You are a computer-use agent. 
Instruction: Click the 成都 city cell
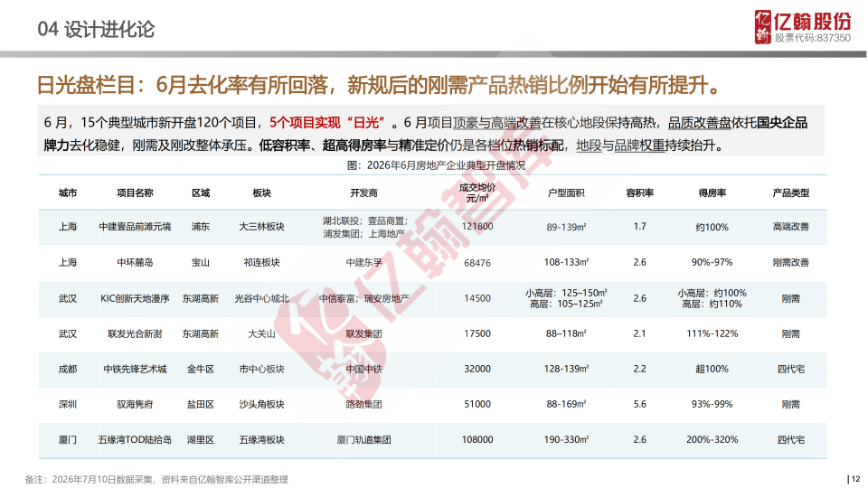pyautogui.click(x=68, y=369)
